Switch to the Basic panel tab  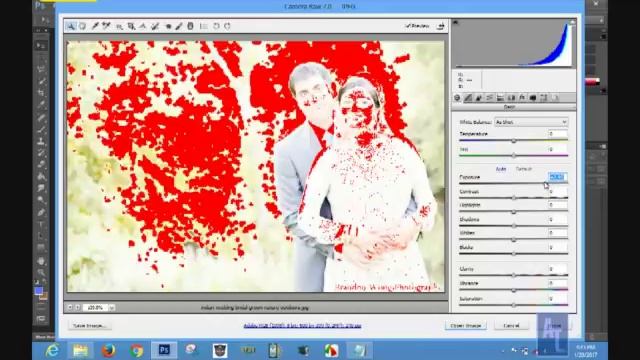[457, 98]
